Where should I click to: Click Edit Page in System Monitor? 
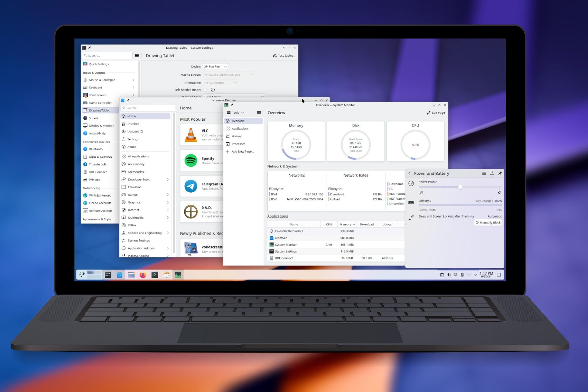[x=436, y=113]
